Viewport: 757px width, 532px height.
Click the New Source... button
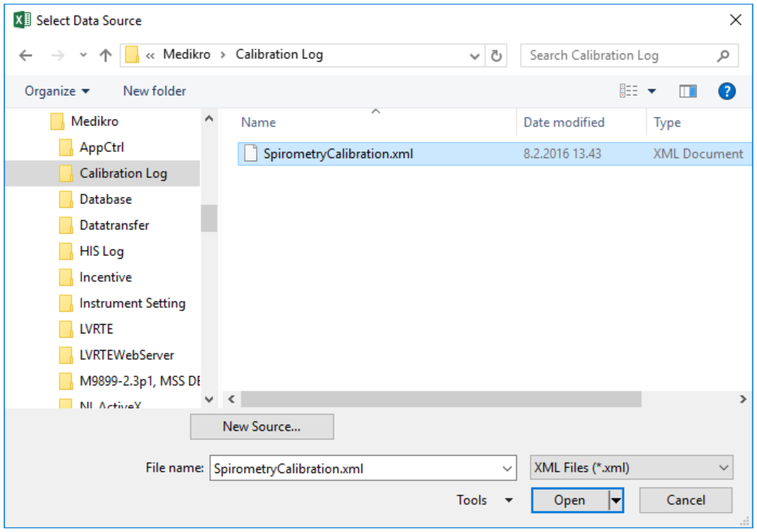point(262,427)
